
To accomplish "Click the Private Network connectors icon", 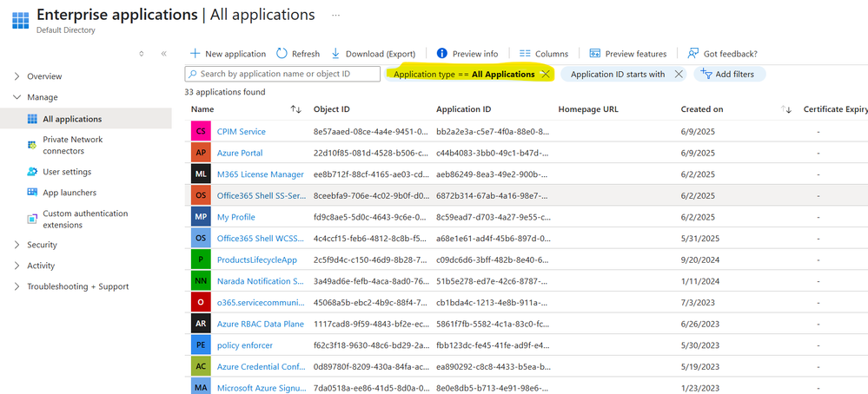I will pyautogui.click(x=32, y=145).
